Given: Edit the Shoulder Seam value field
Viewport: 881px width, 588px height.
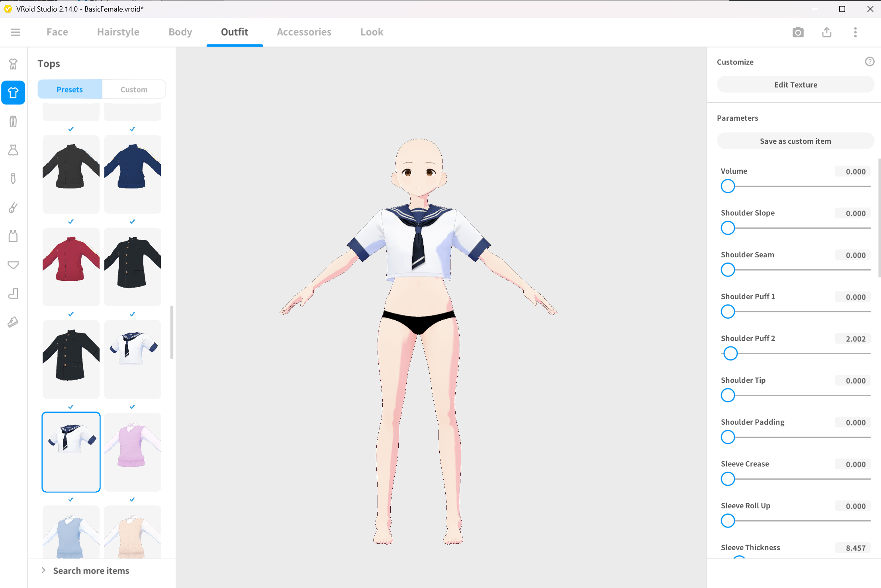Looking at the screenshot, I should coord(853,255).
